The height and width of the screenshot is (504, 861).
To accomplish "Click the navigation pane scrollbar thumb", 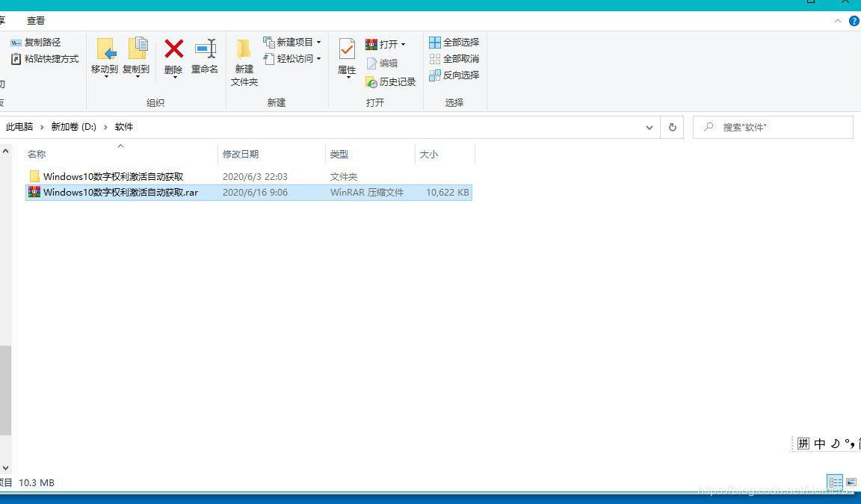I will pos(5,390).
